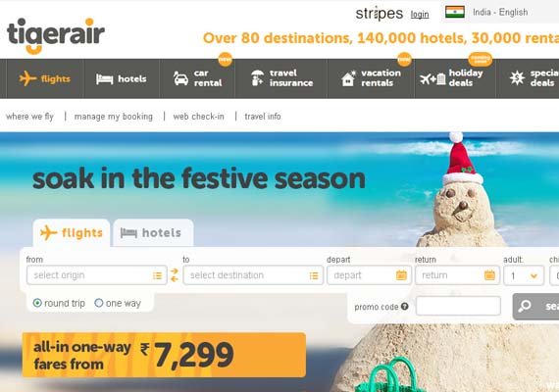
Task: Expand the adult passenger count dropdown
Action: pos(524,275)
